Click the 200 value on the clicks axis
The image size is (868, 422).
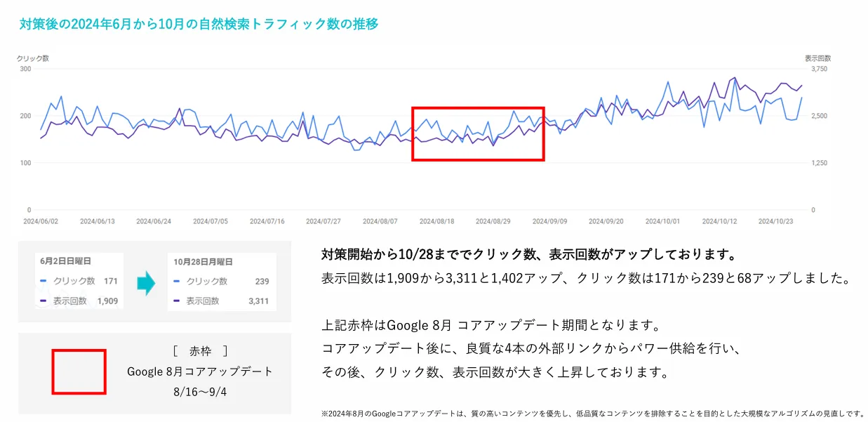click(25, 116)
